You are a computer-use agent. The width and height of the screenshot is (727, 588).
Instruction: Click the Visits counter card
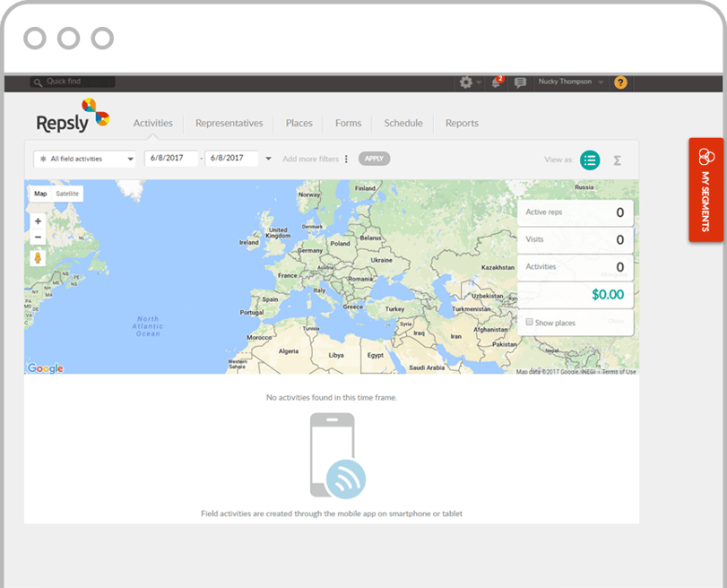(x=576, y=240)
